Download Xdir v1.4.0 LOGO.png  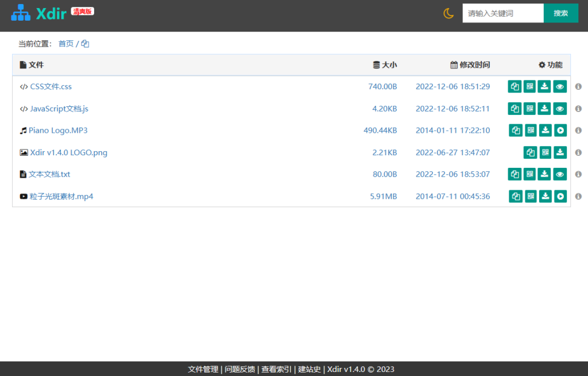pos(560,152)
